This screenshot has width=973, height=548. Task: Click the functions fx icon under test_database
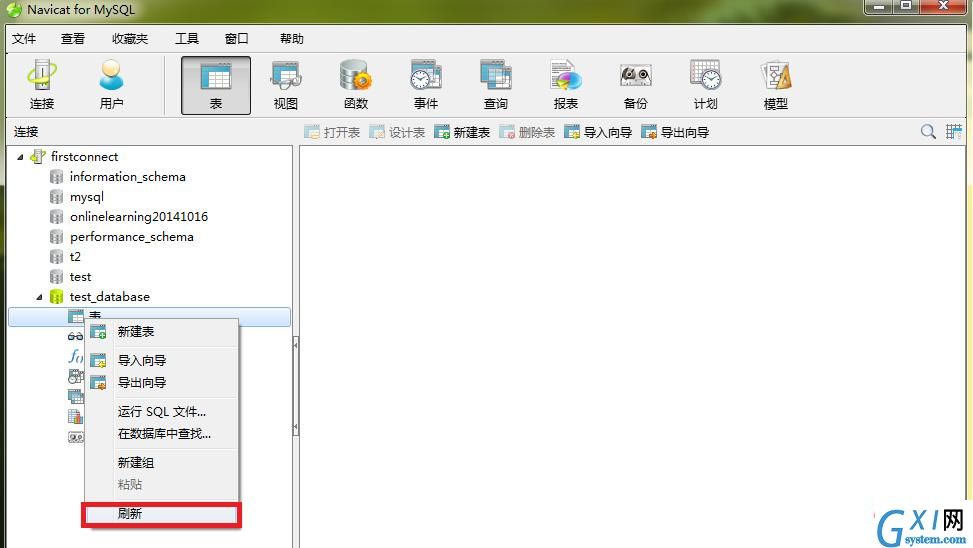(x=75, y=356)
